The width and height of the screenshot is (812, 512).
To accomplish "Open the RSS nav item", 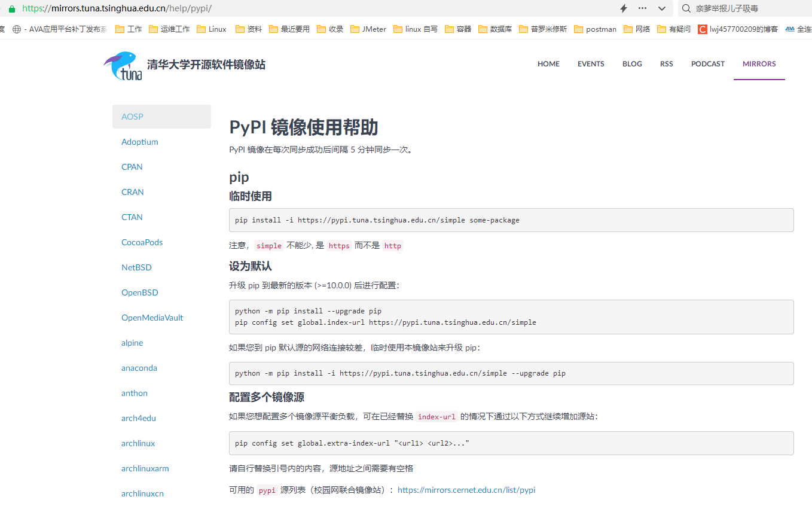I will (x=667, y=64).
